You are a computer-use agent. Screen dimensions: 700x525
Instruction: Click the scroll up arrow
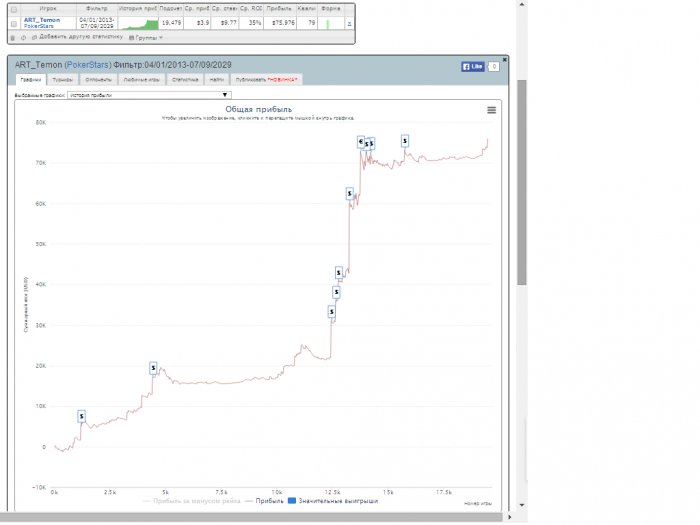(521, 4)
